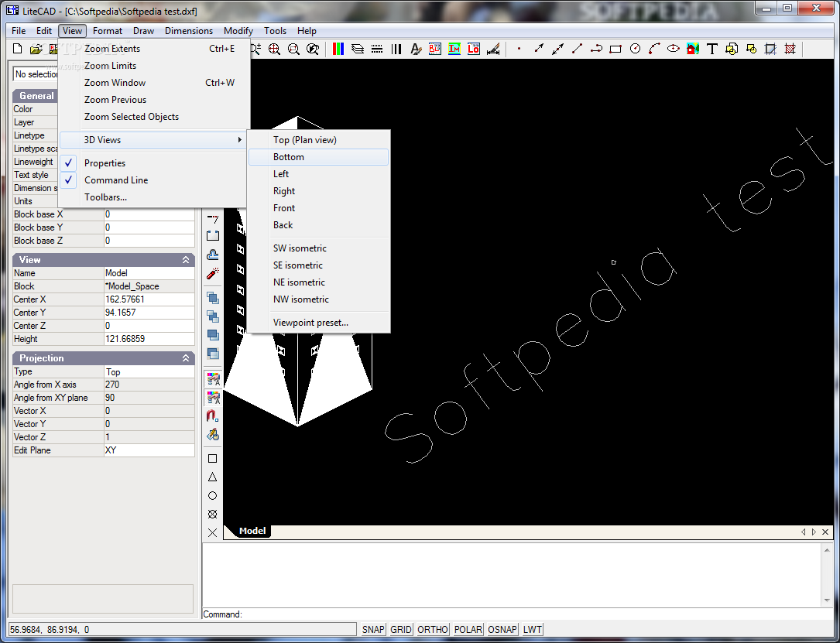The width and height of the screenshot is (840, 643).
Task: Select the X cross osnap icon
Action: [x=213, y=532]
